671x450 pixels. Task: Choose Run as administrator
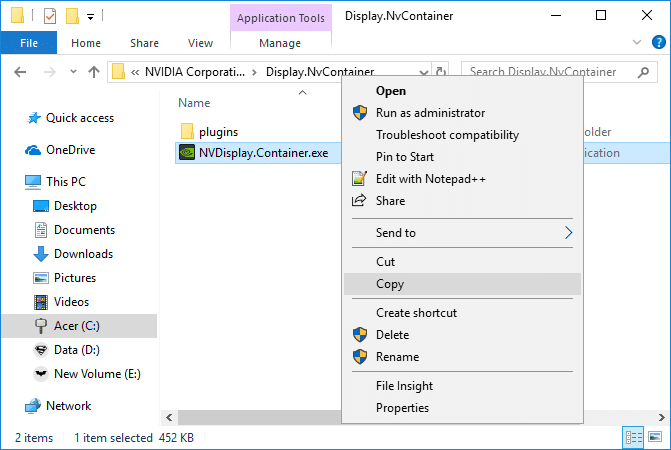point(430,113)
